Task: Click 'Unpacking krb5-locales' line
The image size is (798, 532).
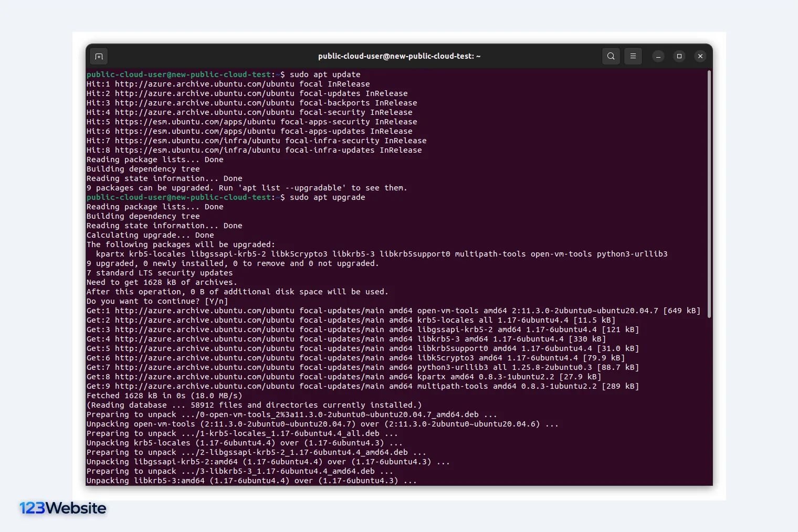Action: (245, 443)
